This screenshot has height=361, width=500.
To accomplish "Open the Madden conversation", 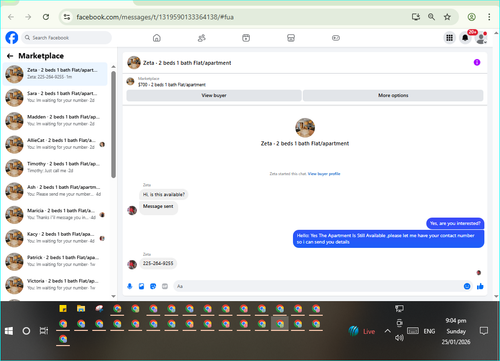I will [55, 121].
